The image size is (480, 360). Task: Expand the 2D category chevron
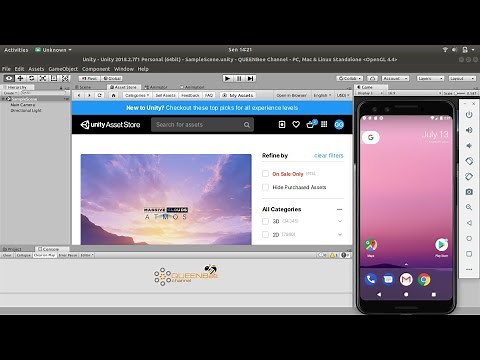[340, 234]
